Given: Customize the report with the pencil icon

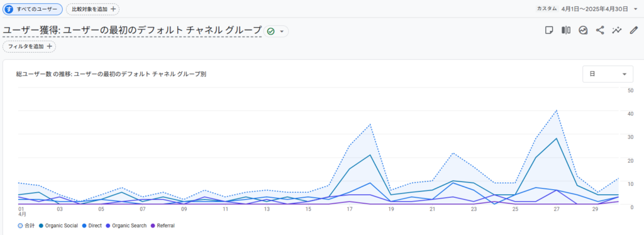Looking at the screenshot, I should (634, 30).
